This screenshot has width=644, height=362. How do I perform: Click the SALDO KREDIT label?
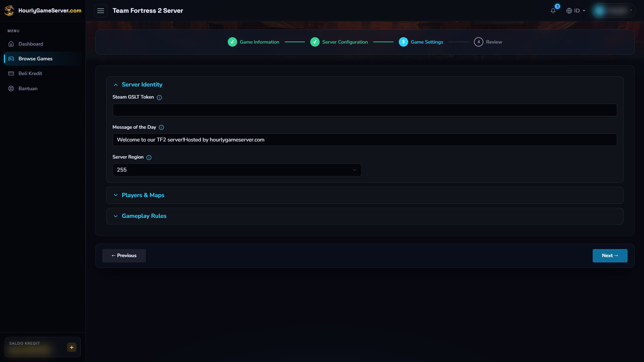(24, 343)
